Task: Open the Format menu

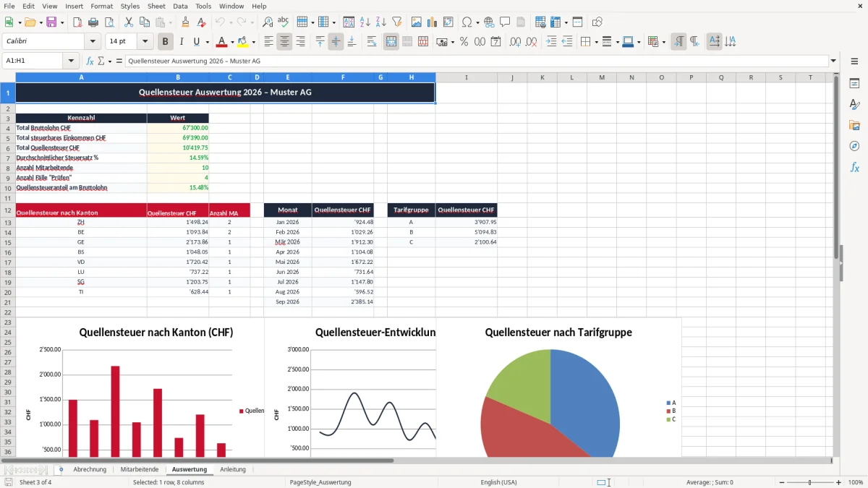Action: [x=101, y=6]
